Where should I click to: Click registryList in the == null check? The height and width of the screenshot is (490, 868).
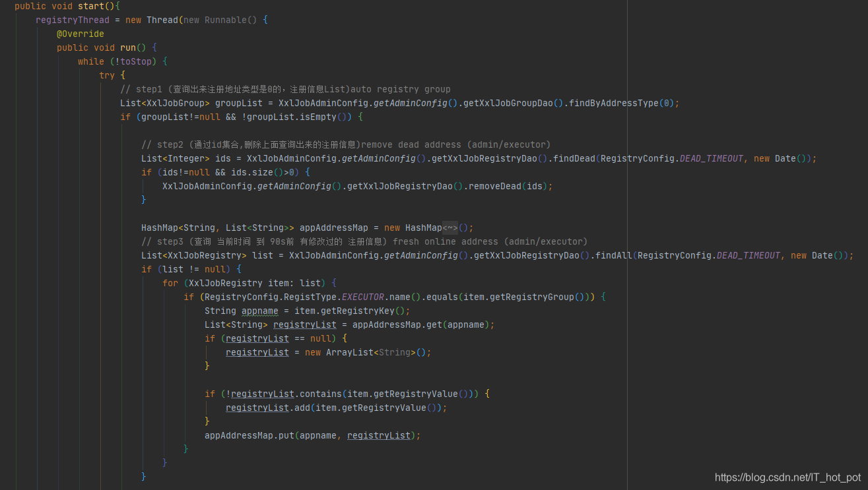pos(257,338)
